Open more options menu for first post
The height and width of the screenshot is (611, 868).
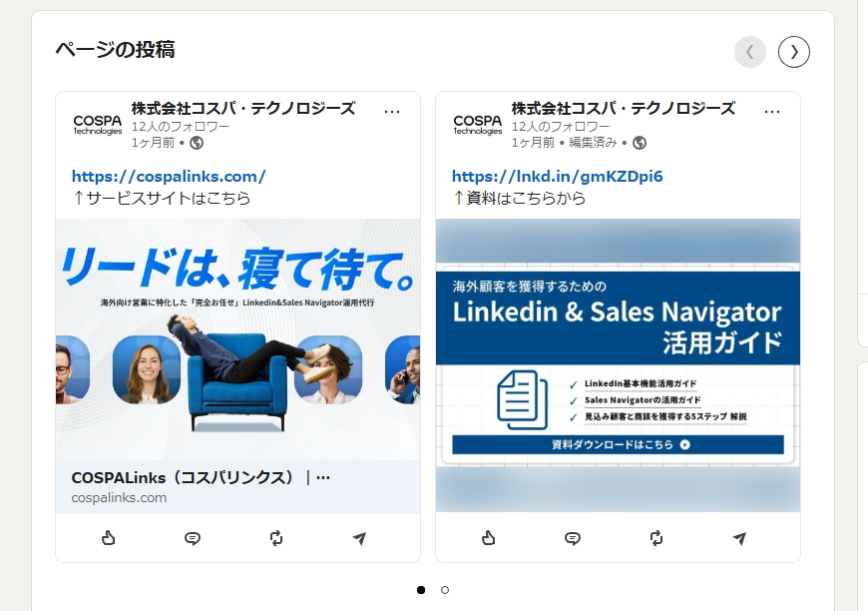pyautogui.click(x=392, y=111)
